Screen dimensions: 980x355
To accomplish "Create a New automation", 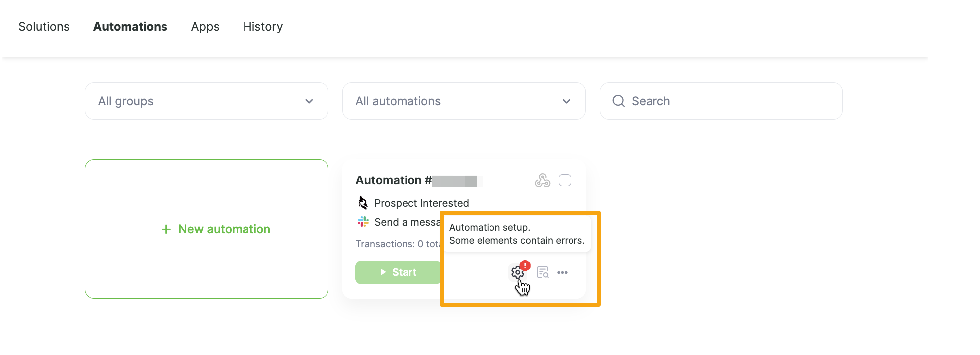I will (216, 229).
